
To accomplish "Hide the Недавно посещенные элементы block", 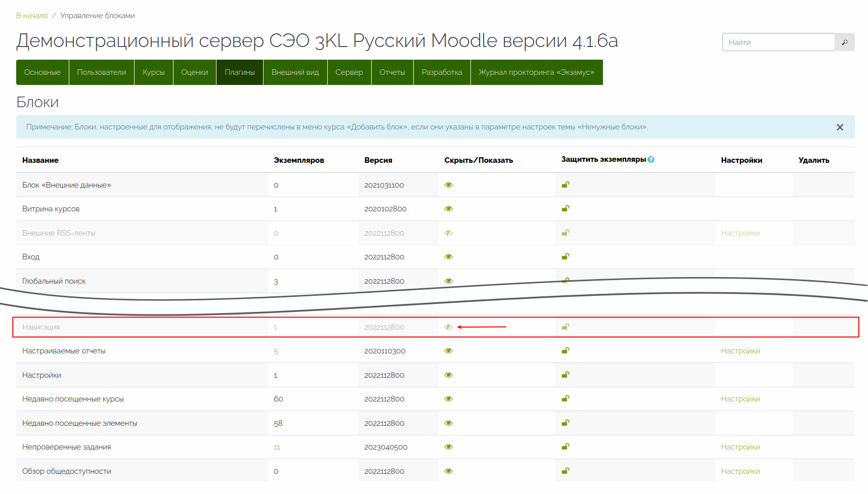I will coord(448,423).
